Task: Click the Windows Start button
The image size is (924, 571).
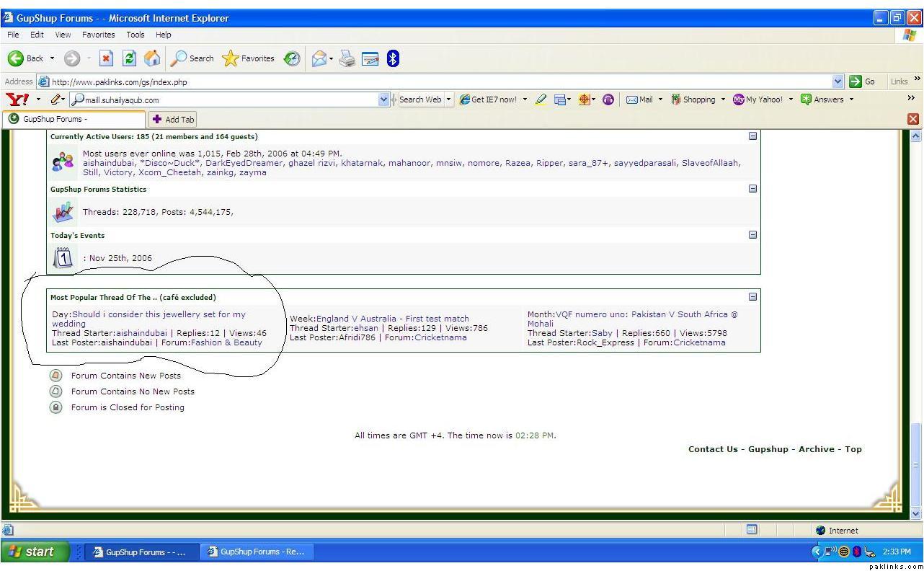Action: point(34,552)
